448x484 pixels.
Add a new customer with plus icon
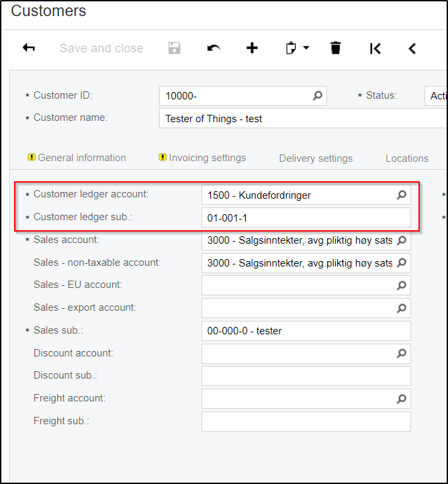252,48
